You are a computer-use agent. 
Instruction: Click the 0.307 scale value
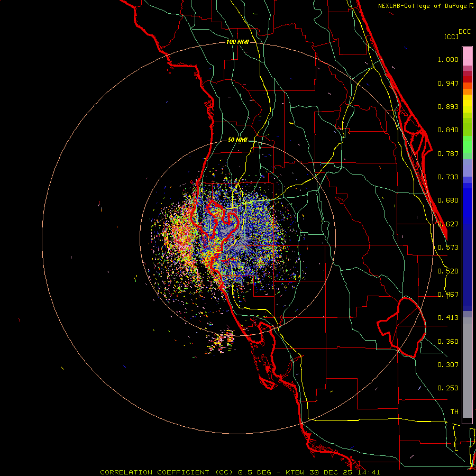tap(448, 365)
